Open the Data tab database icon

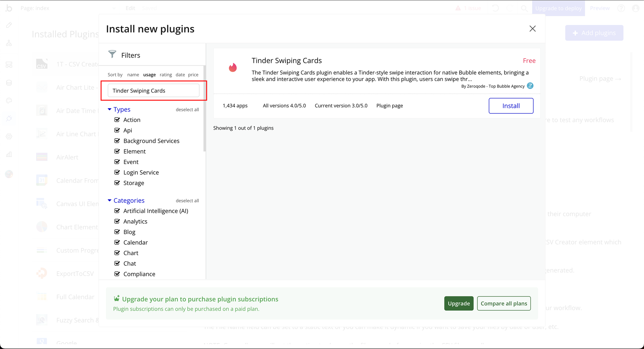pyautogui.click(x=9, y=83)
